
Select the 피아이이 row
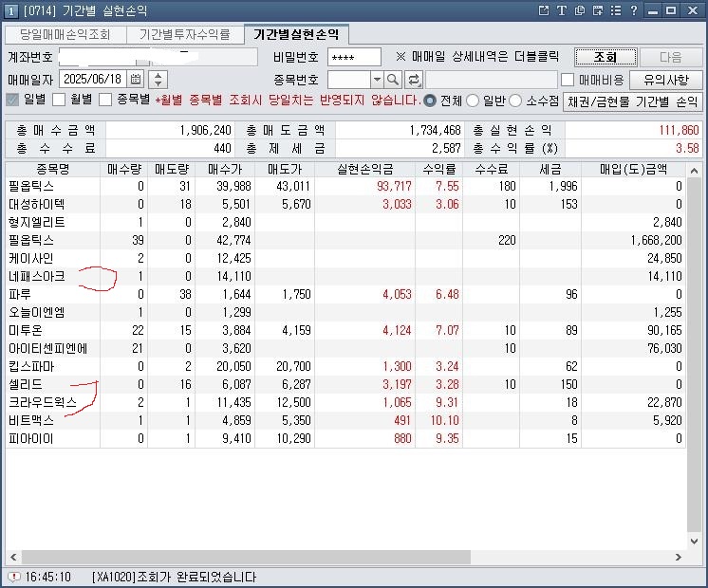345,439
